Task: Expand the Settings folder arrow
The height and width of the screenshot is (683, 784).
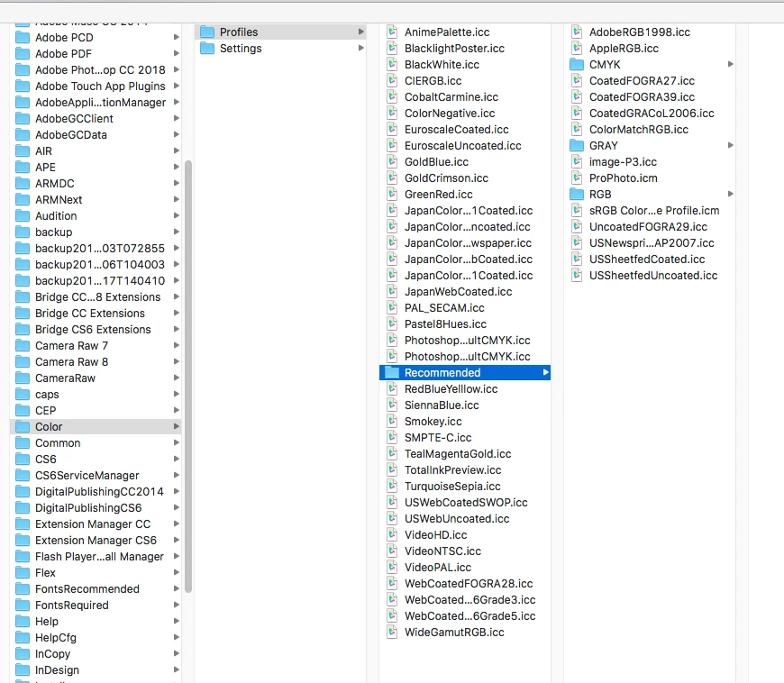Action: 361,48
